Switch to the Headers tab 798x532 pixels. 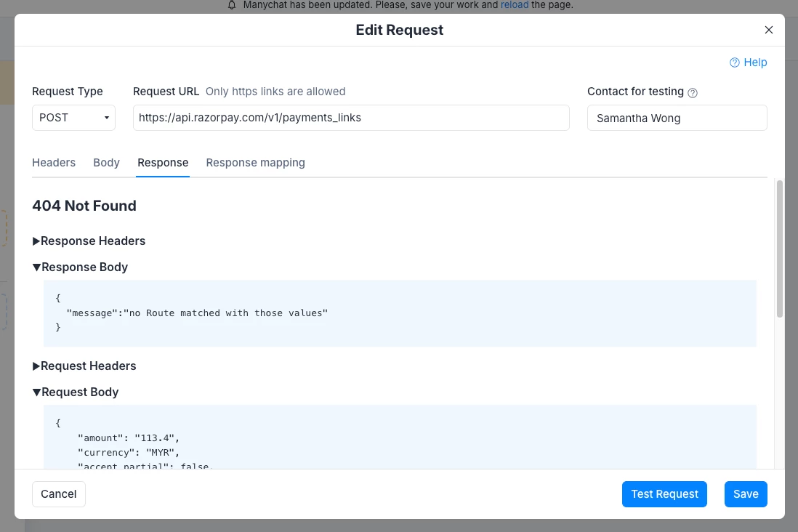click(54, 162)
